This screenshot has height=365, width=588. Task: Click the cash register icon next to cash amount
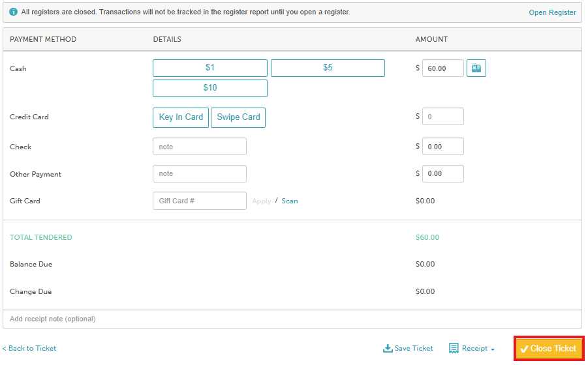476,68
